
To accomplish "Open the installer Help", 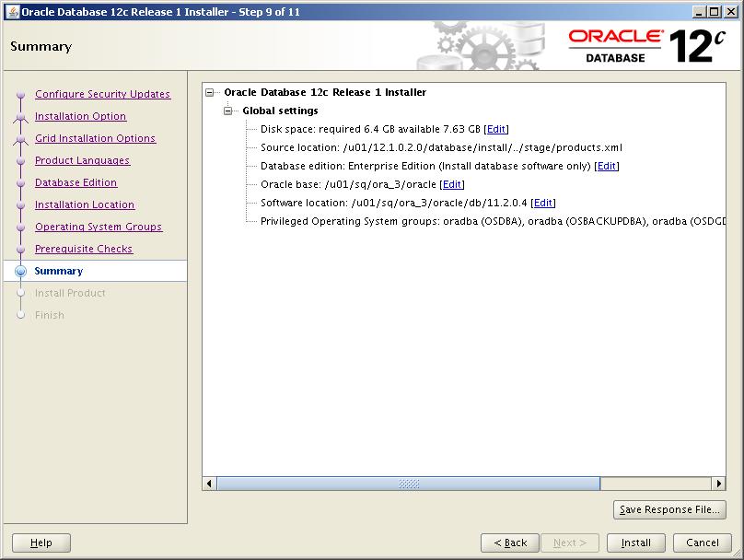I will click(x=41, y=542).
